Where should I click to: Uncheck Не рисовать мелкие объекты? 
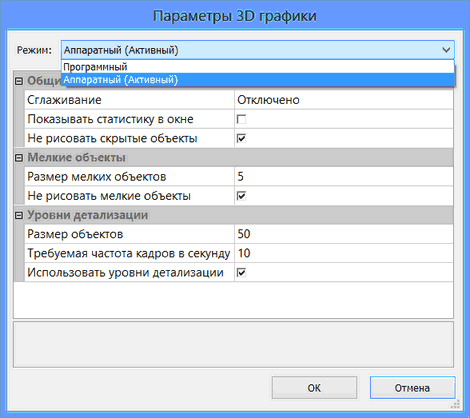click(x=241, y=196)
